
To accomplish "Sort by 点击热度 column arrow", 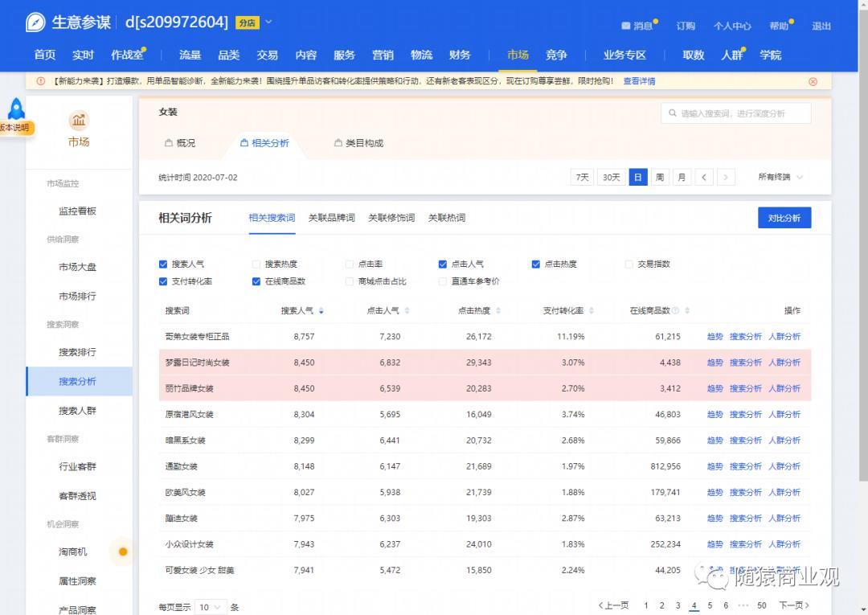I will point(498,311).
